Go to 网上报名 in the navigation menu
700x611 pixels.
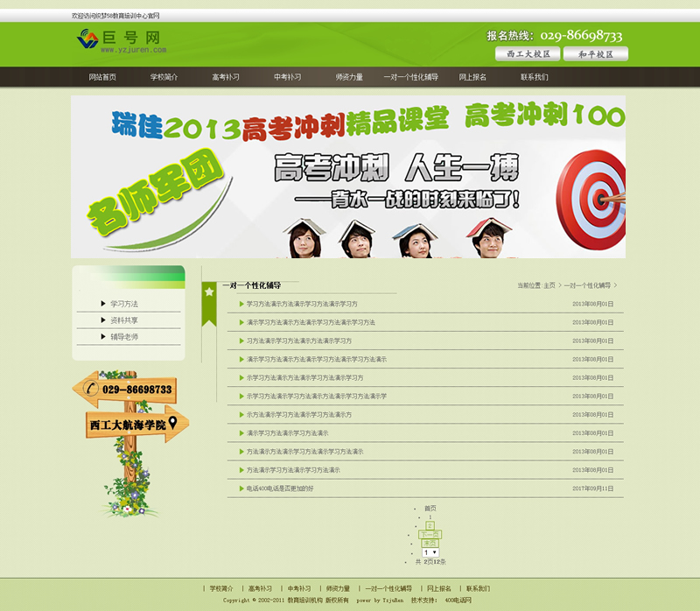pyautogui.click(x=472, y=77)
